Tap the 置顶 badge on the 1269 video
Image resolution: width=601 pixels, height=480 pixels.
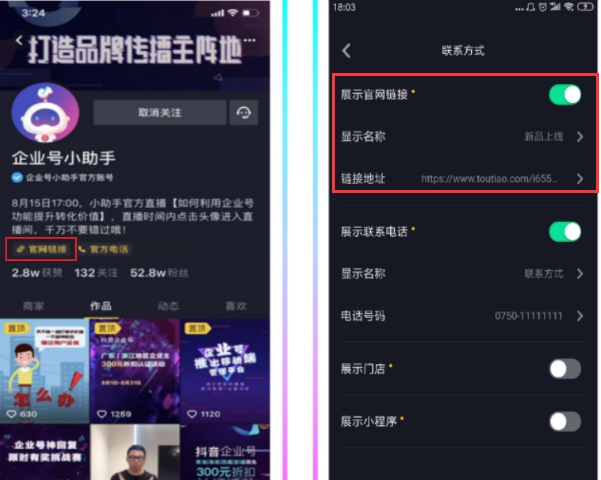click(x=107, y=329)
